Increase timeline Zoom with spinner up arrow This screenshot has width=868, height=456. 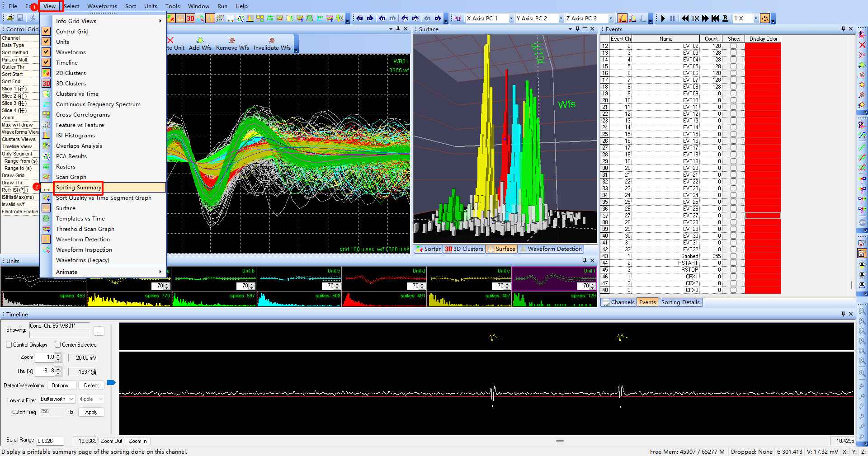pyautogui.click(x=58, y=355)
